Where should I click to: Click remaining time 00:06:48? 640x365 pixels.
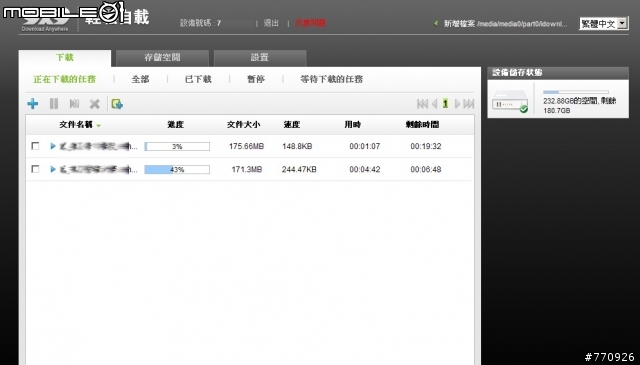pos(426,169)
